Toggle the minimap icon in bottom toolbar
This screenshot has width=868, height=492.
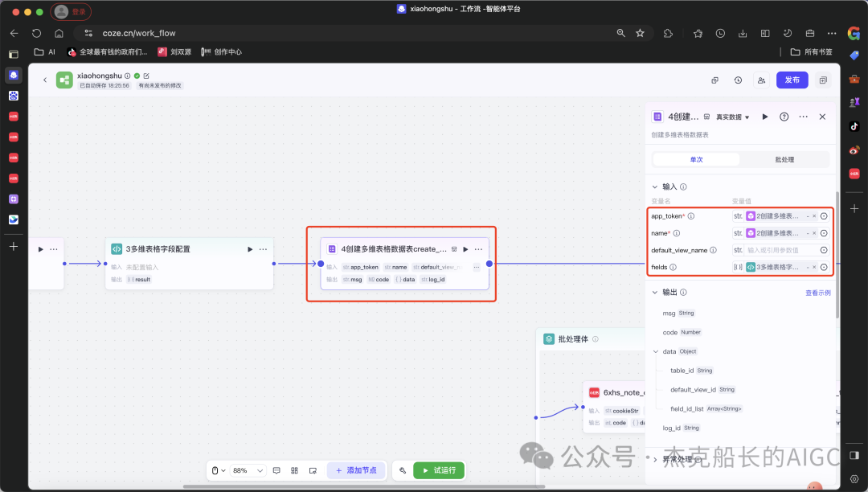[x=313, y=470]
